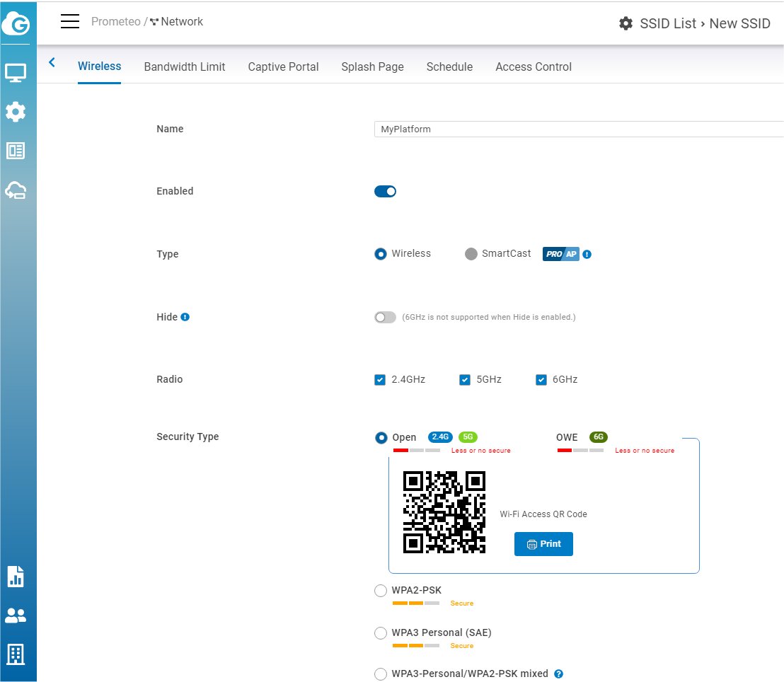The width and height of the screenshot is (784, 682).
Task: Click the cloud devices icon in sidebar
Action: [x=16, y=190]
